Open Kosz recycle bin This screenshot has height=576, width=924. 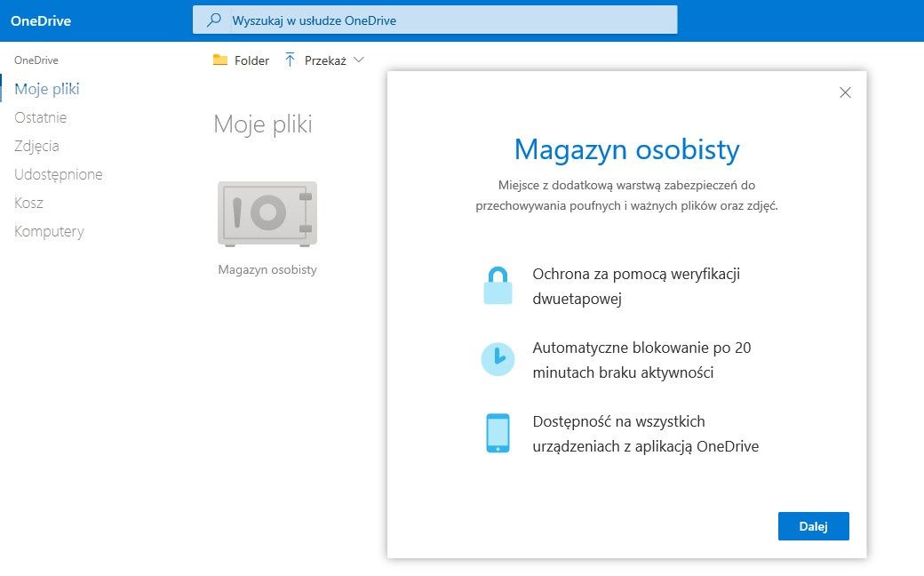click(28, 203)
